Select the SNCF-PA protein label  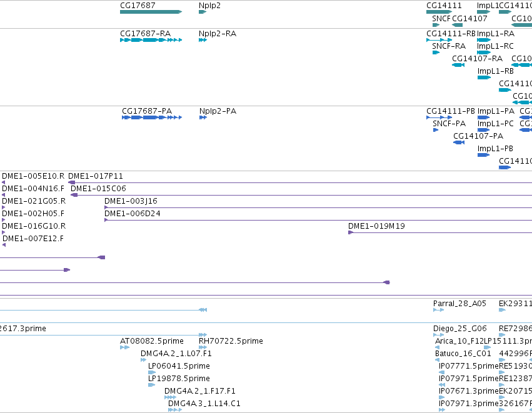tap(449, 124)
